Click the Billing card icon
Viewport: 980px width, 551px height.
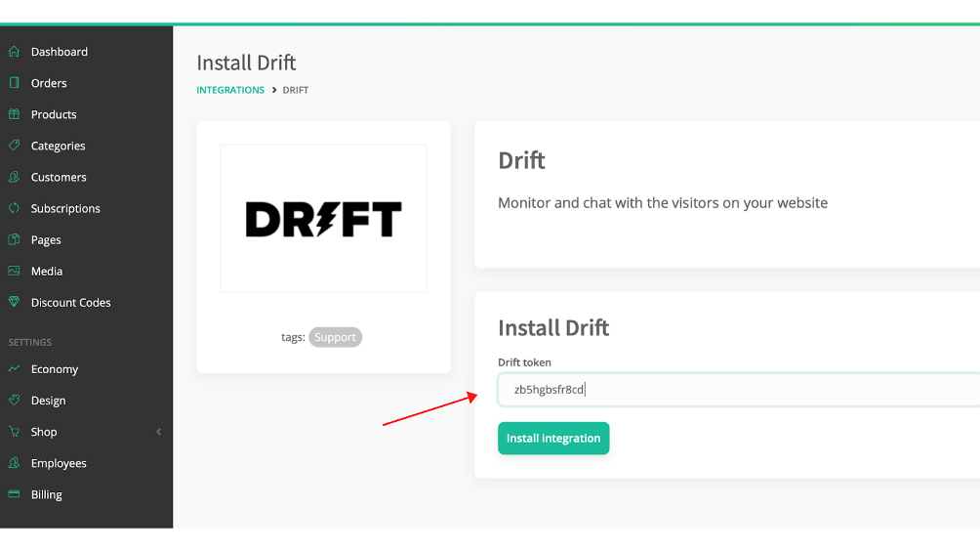(x=14, y=493)
